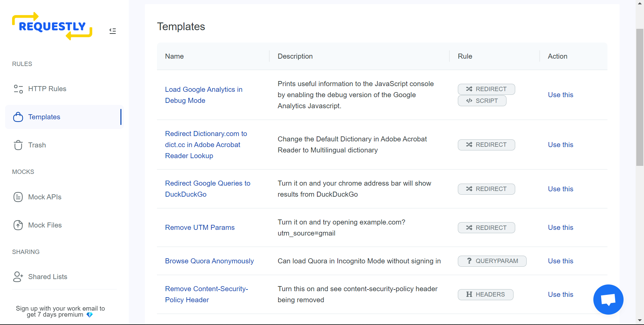Select the Mock APIs icon
The image size is (644, 325).
[x=18, y=197]
